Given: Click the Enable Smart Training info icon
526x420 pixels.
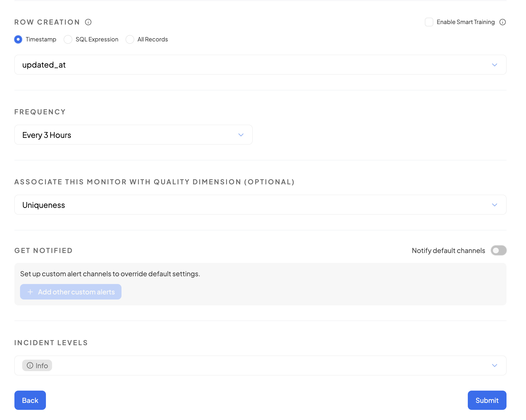Looking at the screenshot, I should point(503,22).
